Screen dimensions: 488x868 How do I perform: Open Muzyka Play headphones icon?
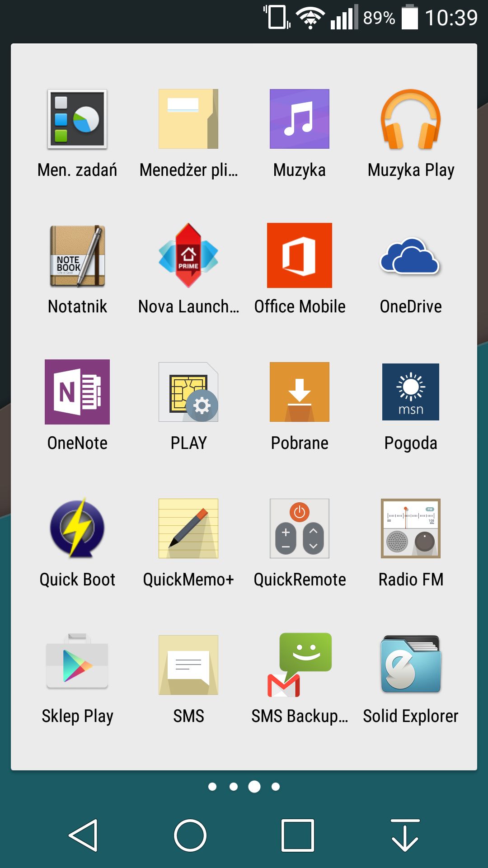pos(411,119)
